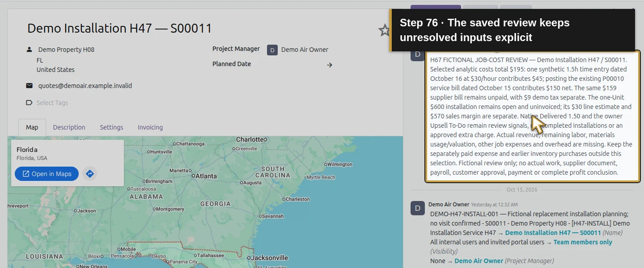Click the Demo Air Owner tracking link

tap(479, 261)
